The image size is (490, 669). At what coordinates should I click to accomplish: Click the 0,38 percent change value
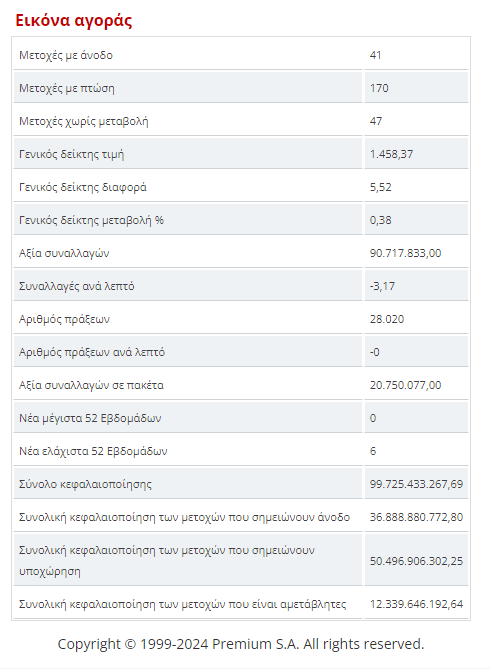tap(381, 220)
